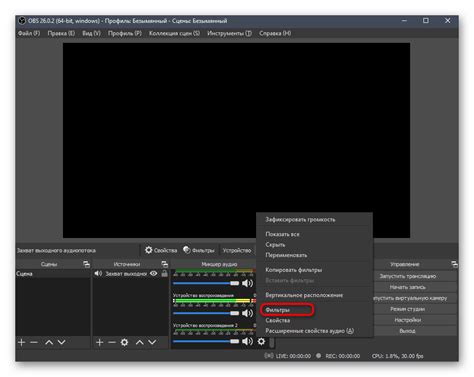Click Начать запись button
474x377 pixels.
tap(415, 287)
